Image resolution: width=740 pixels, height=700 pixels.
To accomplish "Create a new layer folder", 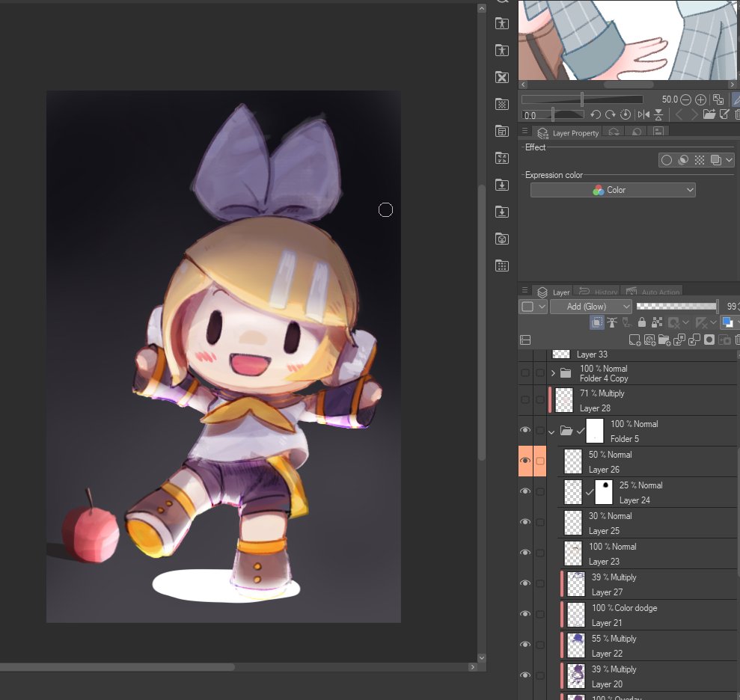I will click(664, 340).
